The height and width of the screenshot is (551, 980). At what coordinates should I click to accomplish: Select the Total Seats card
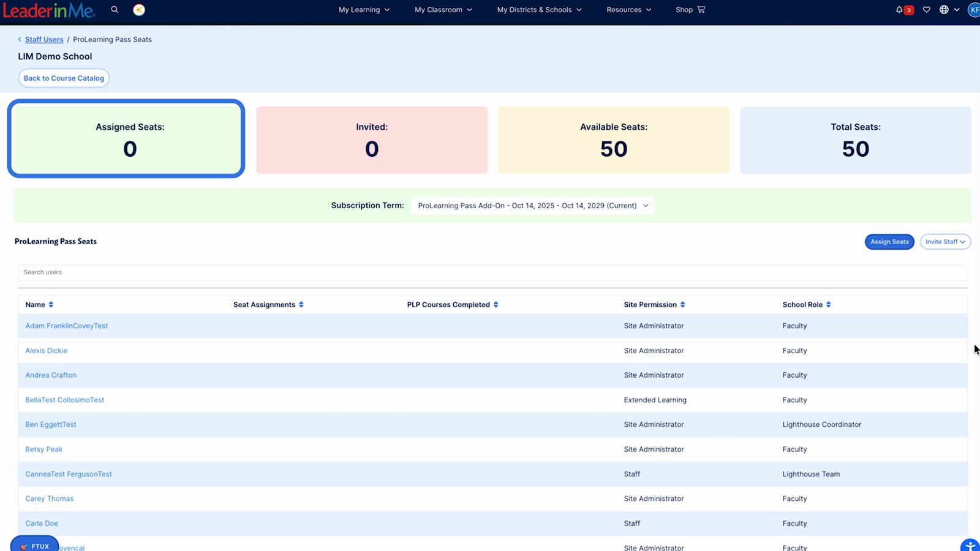(856, 140)
